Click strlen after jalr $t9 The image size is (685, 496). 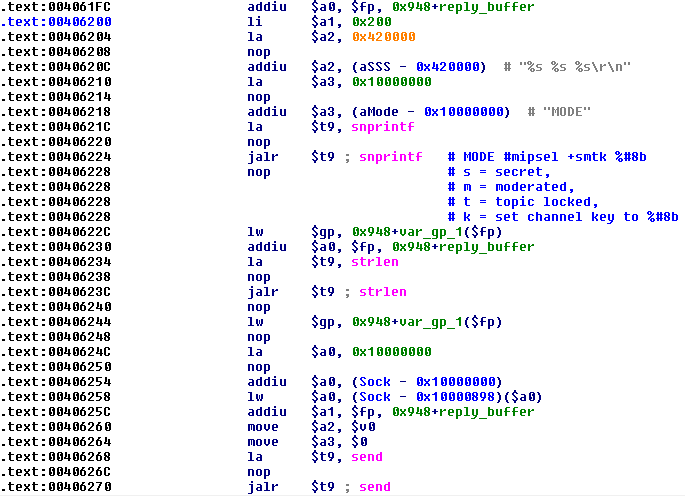click(x=383, y=292)
